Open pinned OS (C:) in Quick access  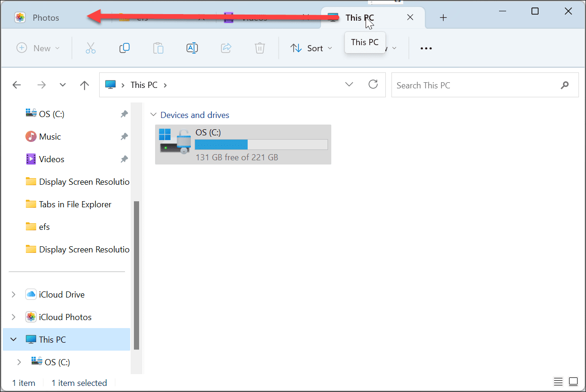coord(52,114)
